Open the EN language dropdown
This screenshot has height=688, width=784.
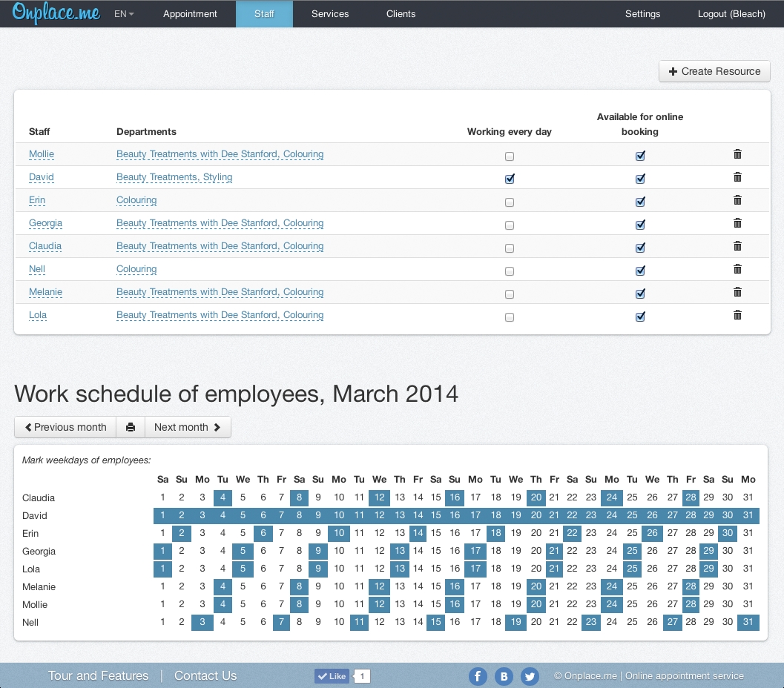[x=124, y=14]
